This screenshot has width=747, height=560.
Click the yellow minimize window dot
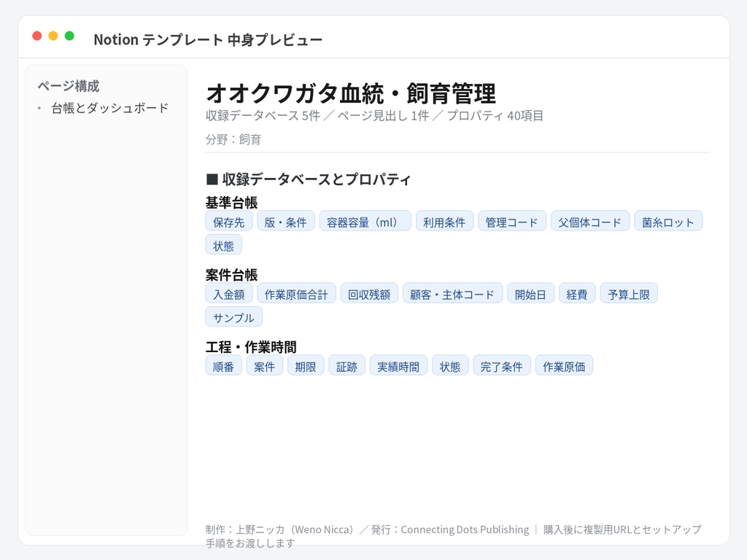(53, 36)
